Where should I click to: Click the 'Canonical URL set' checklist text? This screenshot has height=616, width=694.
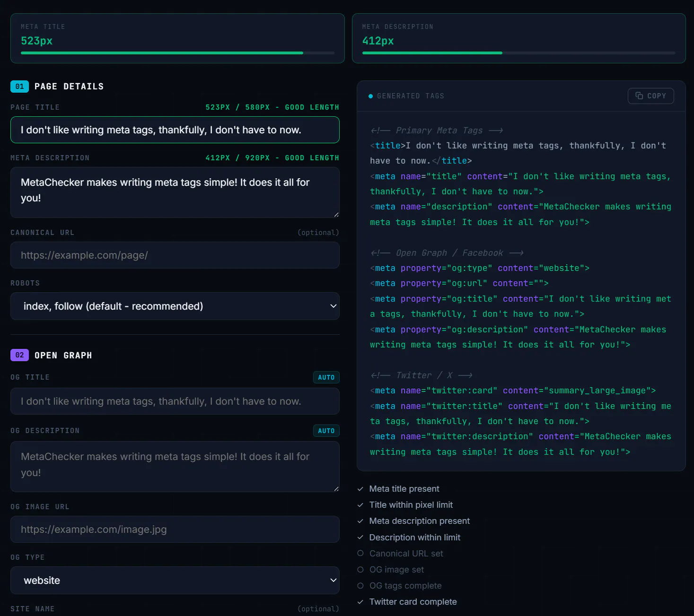click(x=406, y=554)
